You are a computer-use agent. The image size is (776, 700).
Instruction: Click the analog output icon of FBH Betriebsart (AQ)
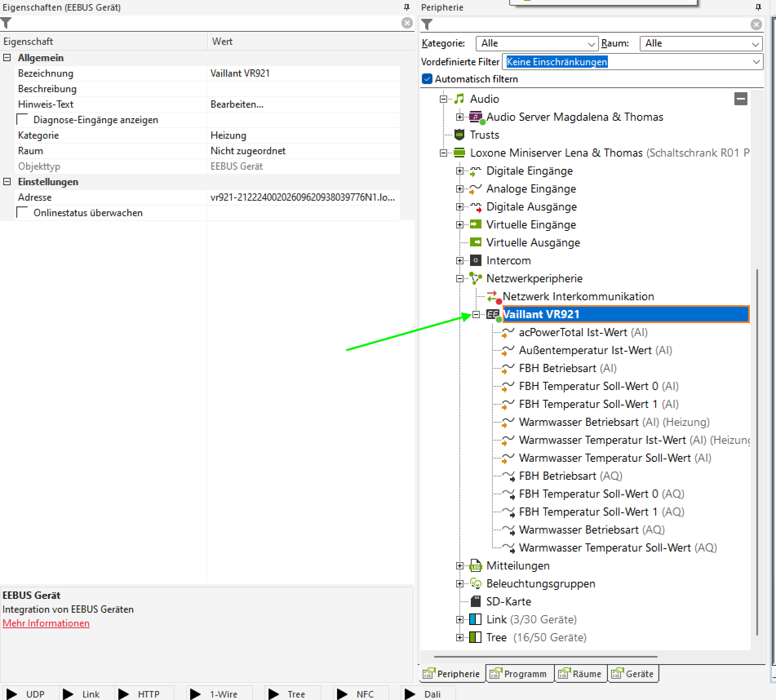pyautogui.click(x=508, y=476)
